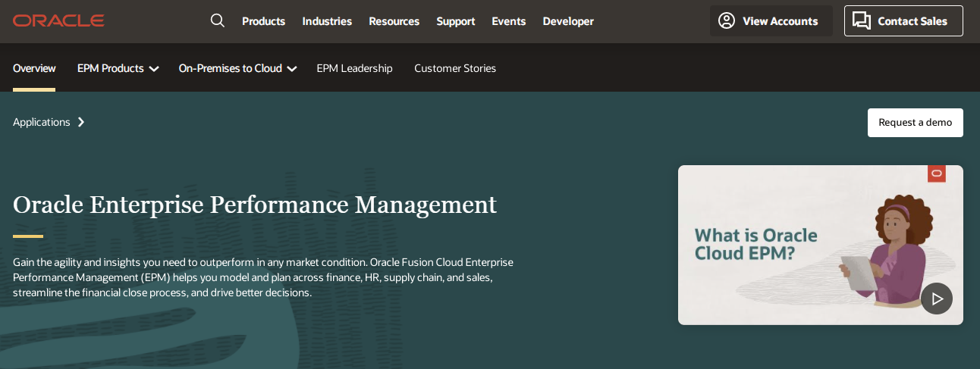
Task: Open the Industries menu
Action: pos(327,21)
